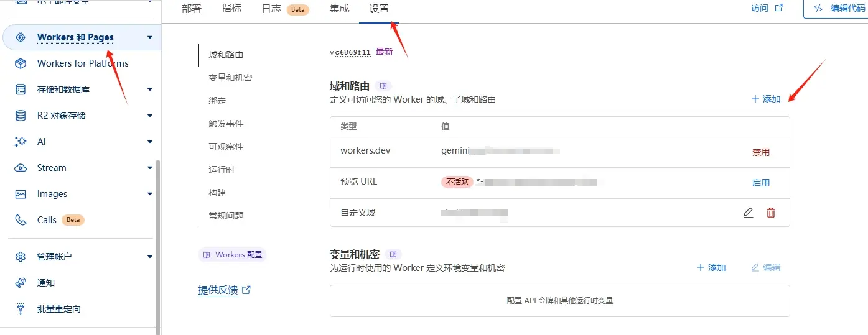
Task: Expand the Images menu arrow
Action: pyautogui.click(x=149, y=194)
